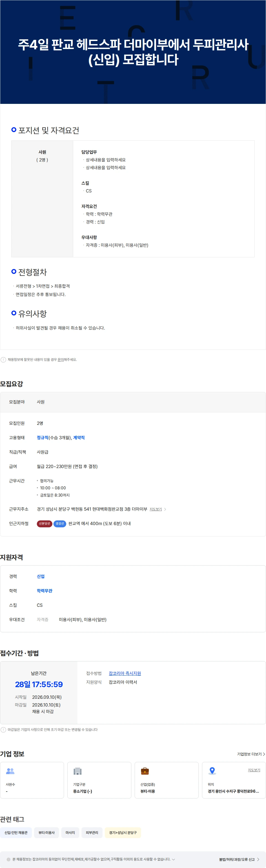Click the 접수기간 · 방법 section heading
Viewport: 266px width, 868px height.
click(19, 653)
